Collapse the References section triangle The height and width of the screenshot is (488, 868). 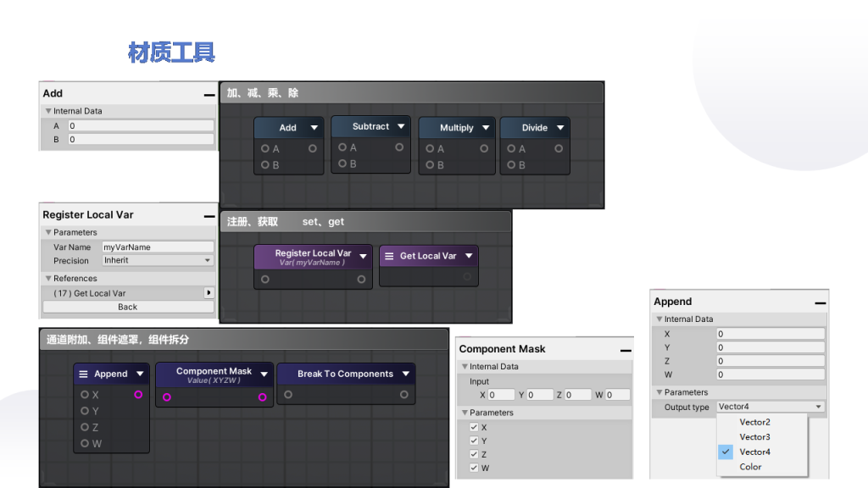click(x=48, y=278)
